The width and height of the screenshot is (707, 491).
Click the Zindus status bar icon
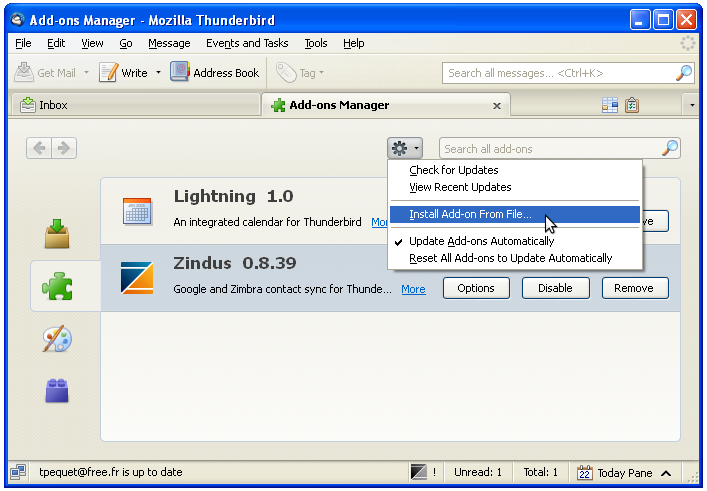418,473
